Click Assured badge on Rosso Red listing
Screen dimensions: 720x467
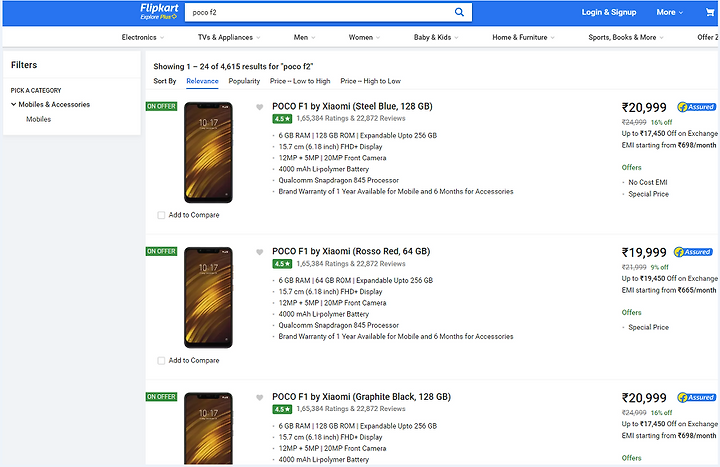coord(693,252)
